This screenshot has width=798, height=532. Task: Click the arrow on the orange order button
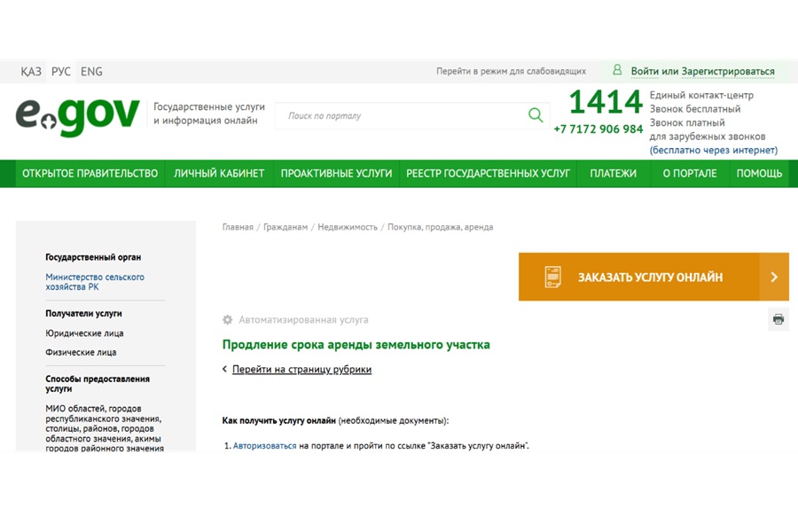pyautogui.click(x=774, y=278)
